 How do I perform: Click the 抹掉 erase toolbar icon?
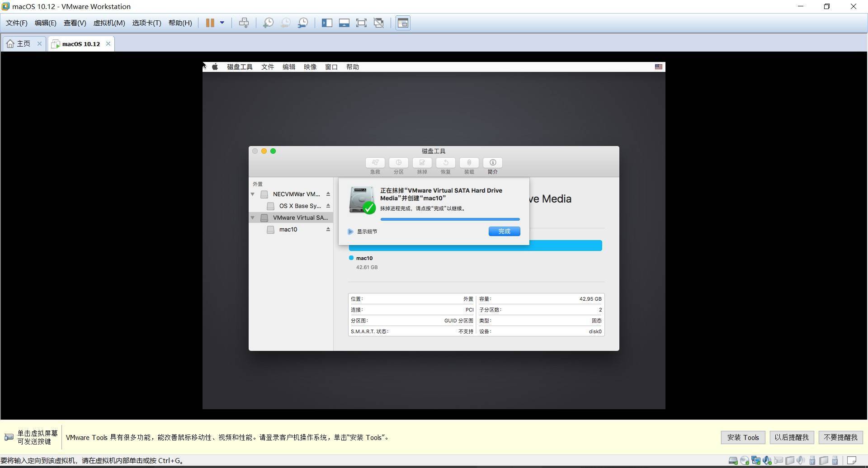[422, 162]
